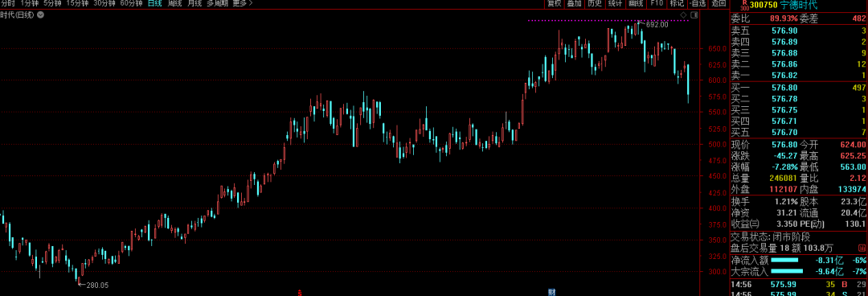Viewport: 868px width, 296px height.
Task: Click the 卖一 price 576.82
Action: 784,76
